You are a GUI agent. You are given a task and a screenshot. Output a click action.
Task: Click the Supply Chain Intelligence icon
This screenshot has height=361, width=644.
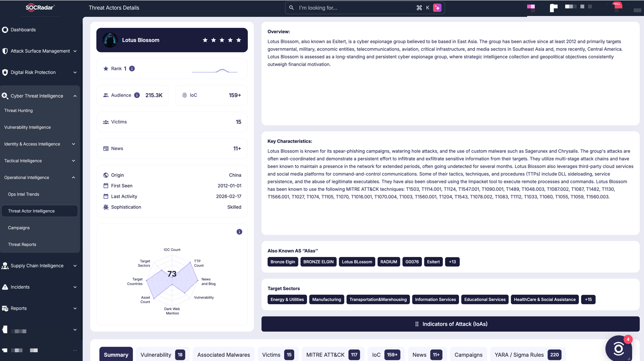(x=5, y=266)
